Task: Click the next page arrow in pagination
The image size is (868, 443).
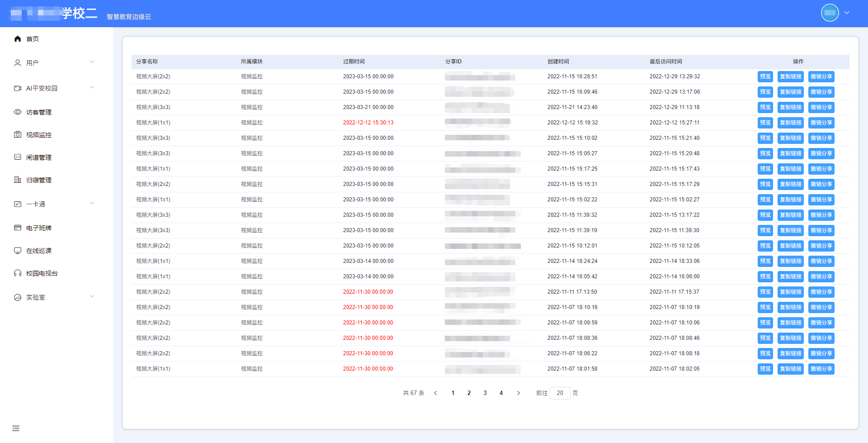Action: point(519,393)
